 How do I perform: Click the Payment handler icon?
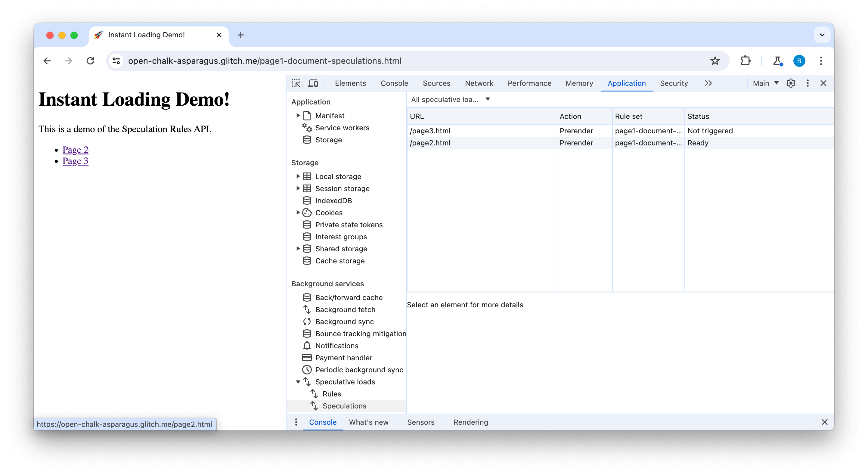(x=306, y=357)
